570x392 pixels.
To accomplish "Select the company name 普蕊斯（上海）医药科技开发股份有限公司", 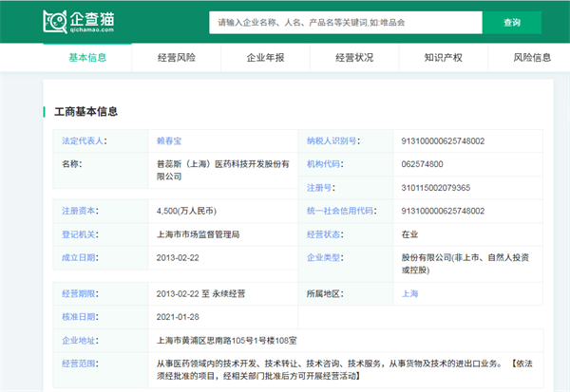I will tap(223, 171).
